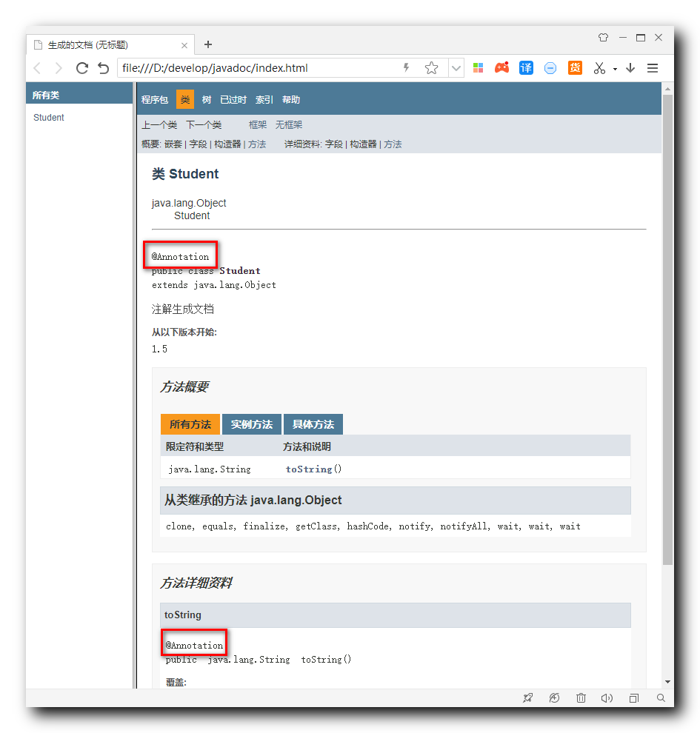The height and width of the screenshot is (733, 700).
Task: Open the 程序包 navigation item
Action: (x=155, y=99)
